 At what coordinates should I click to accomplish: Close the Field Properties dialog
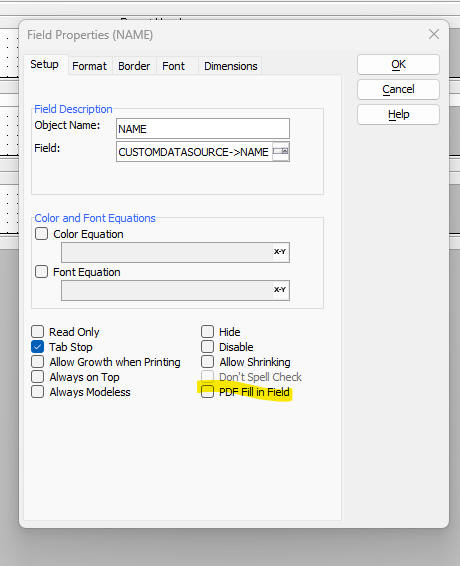coord(434,34)
